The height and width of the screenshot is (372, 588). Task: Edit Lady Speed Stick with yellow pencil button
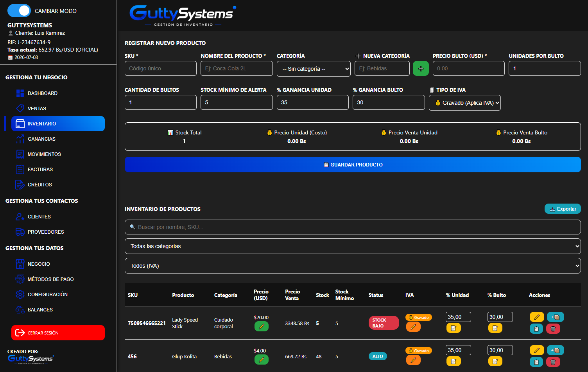537,317
